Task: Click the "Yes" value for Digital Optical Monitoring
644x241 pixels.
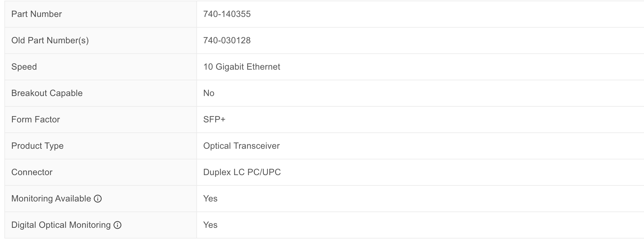Action: click(x=210, y=225)
